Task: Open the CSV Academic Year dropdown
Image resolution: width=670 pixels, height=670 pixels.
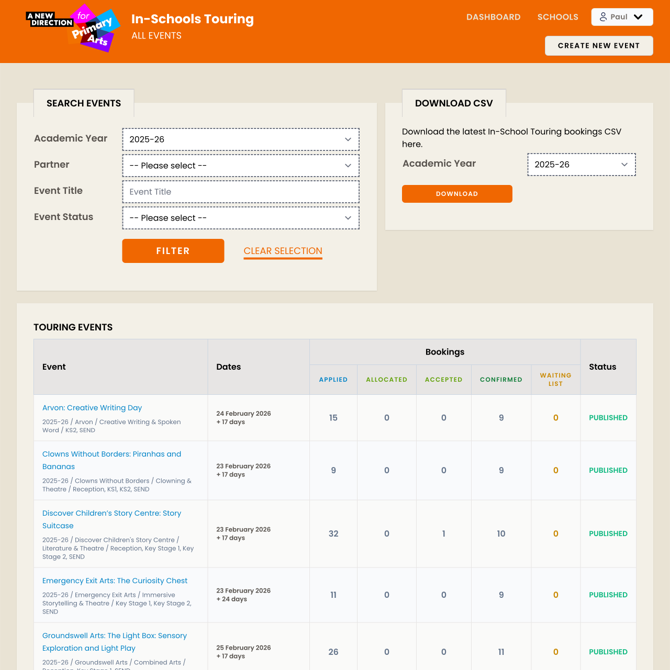Action: click(581, 165)
